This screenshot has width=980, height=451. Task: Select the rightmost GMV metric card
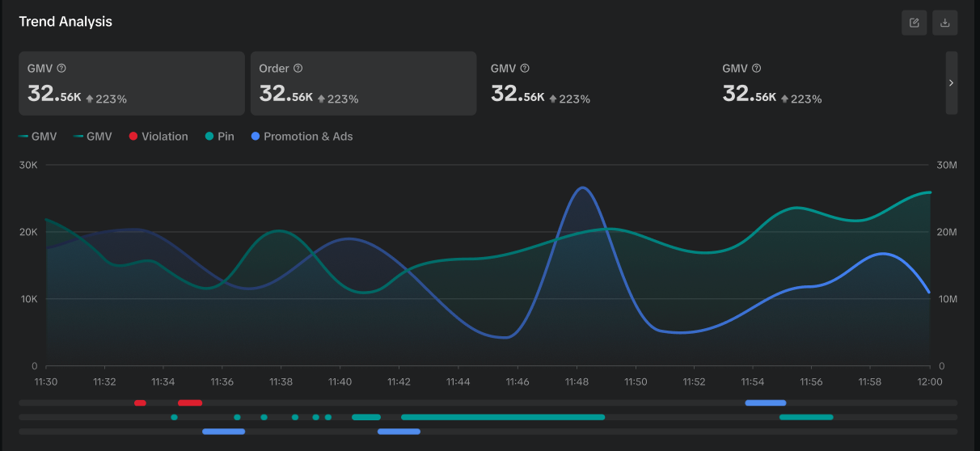point(826,83)
